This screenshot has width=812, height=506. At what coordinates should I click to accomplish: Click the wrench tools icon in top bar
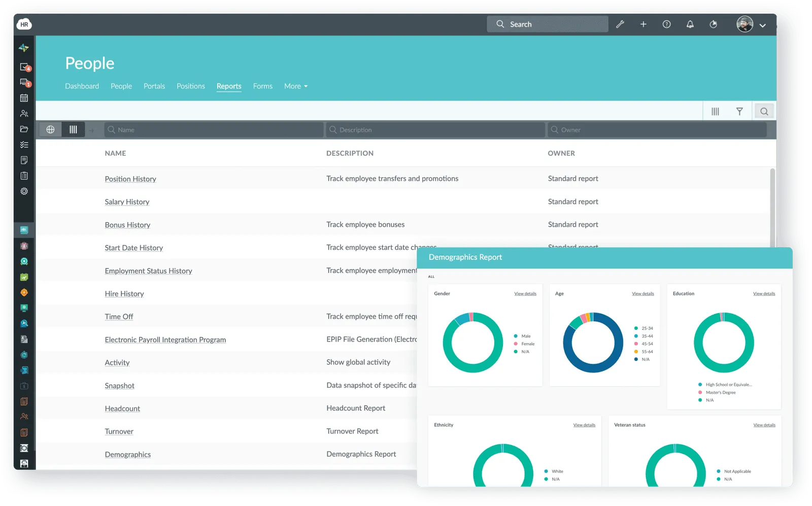tap(620, 24)
